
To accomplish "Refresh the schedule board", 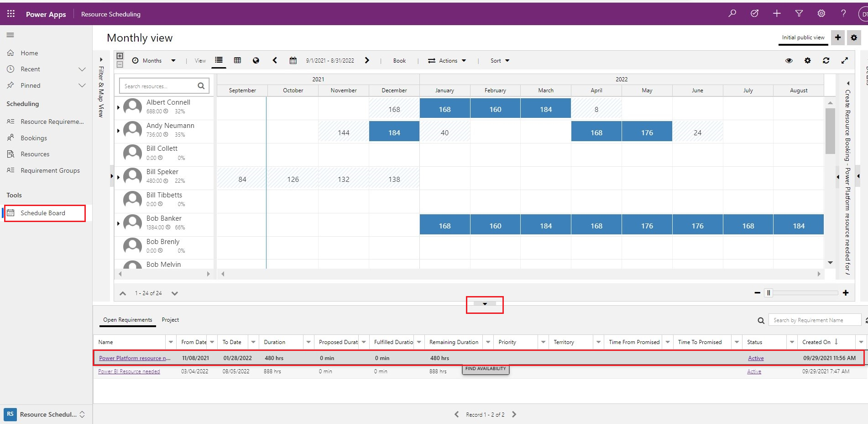I will (x=826, y=60).
